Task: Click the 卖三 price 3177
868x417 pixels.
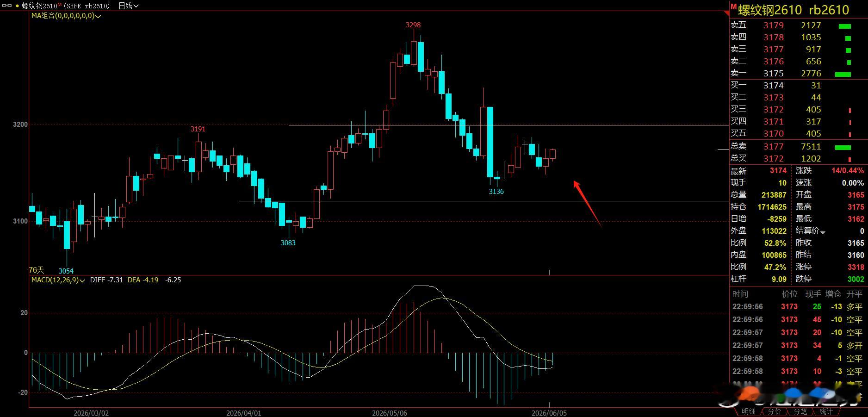Action: 774,50
